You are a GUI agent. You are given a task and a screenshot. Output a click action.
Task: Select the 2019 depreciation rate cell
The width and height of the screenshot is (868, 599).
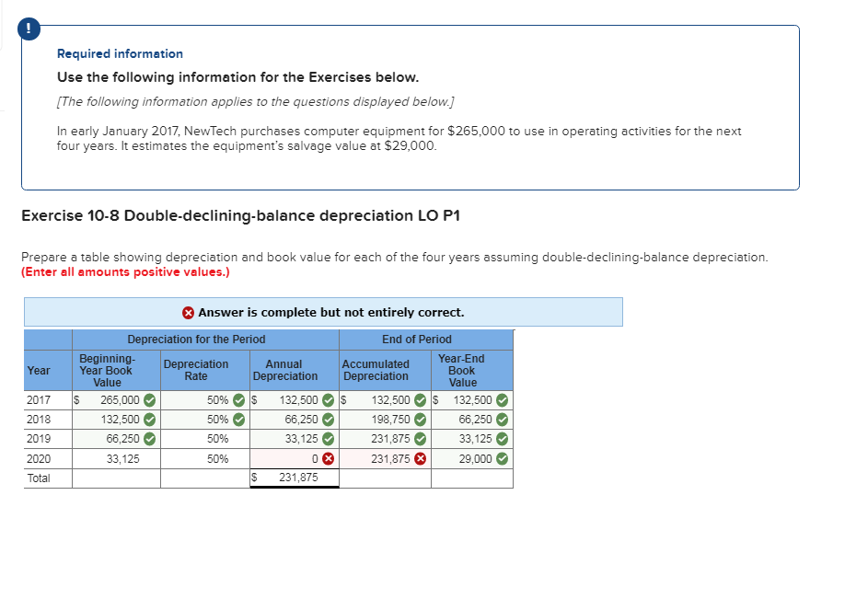(x=205, y=439)
